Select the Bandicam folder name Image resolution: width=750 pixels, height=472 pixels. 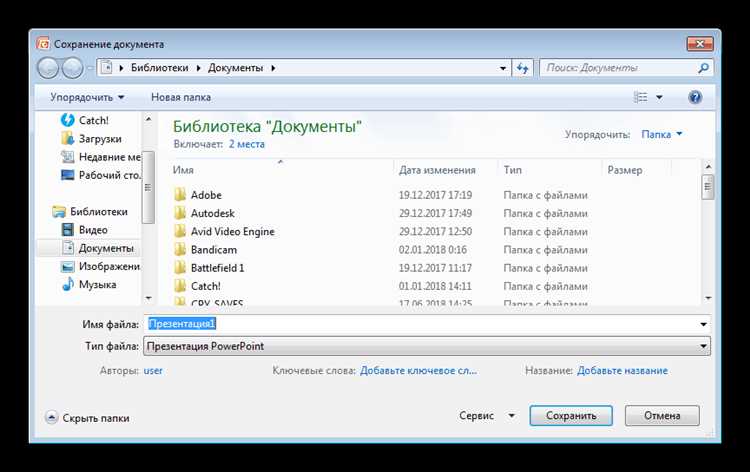[x=213, y=250]
